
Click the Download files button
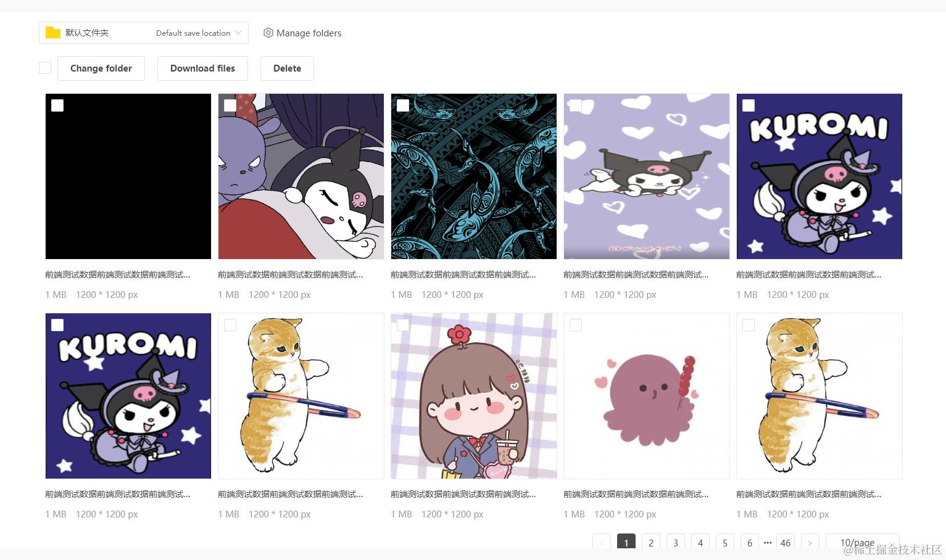pyautogui.click(x=202, y=68)
